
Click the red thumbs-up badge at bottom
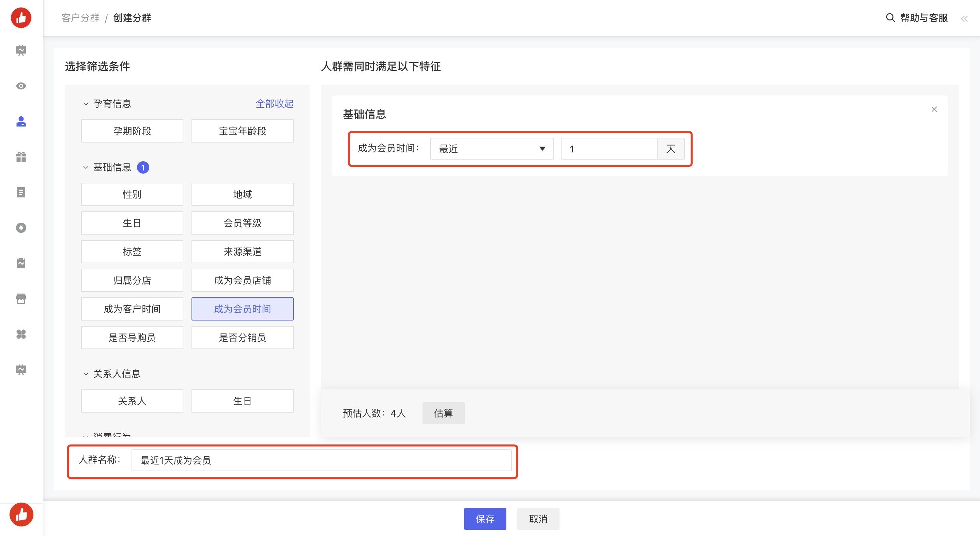[x=21, y=515]
